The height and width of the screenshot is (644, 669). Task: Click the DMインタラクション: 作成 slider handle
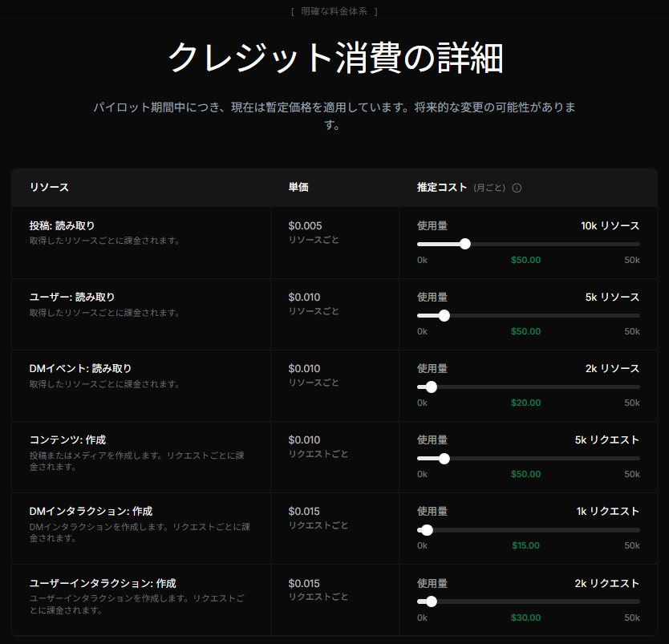(x=427, y=530)
